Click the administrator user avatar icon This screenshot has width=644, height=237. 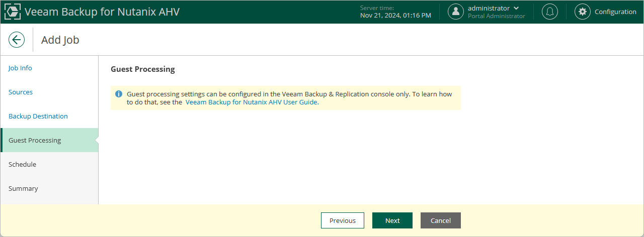(x=456, y=12)
